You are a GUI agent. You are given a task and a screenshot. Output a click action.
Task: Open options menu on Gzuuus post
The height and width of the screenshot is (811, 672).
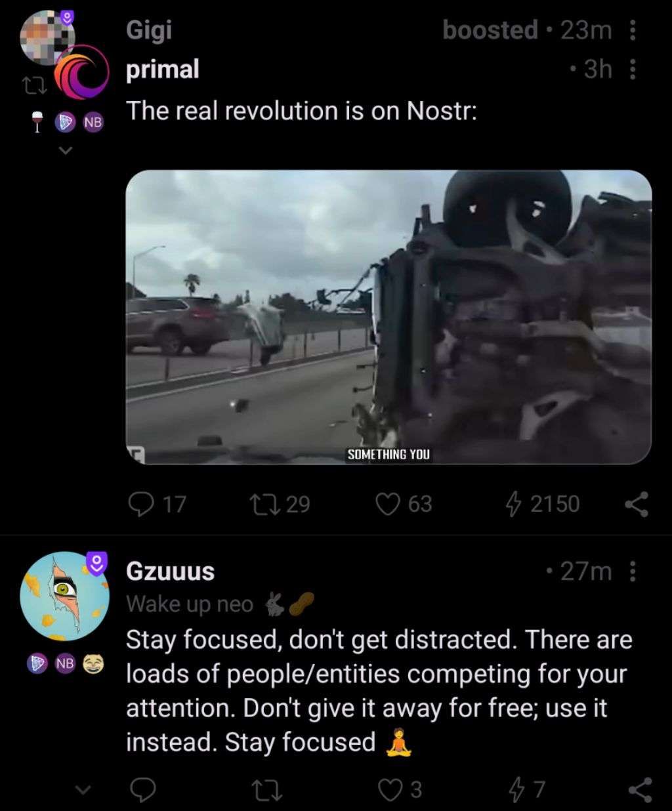[633, 572]
